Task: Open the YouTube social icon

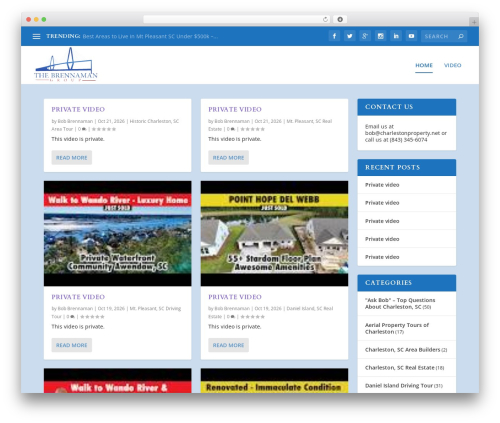Action: (x=411, y=36)
